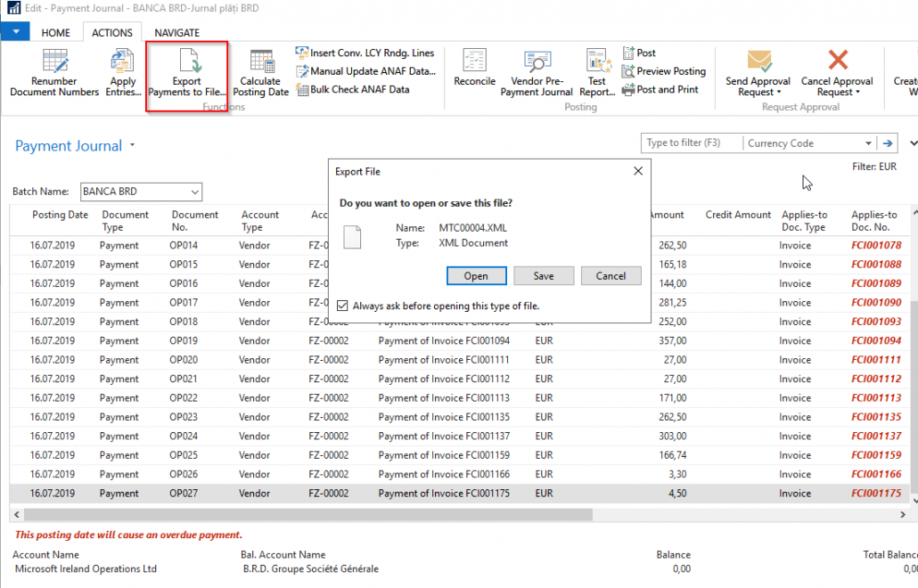Screen dimensions: 918x588
Task: Open Vendor Pre-Payment Journal
Action: (537, 62)
